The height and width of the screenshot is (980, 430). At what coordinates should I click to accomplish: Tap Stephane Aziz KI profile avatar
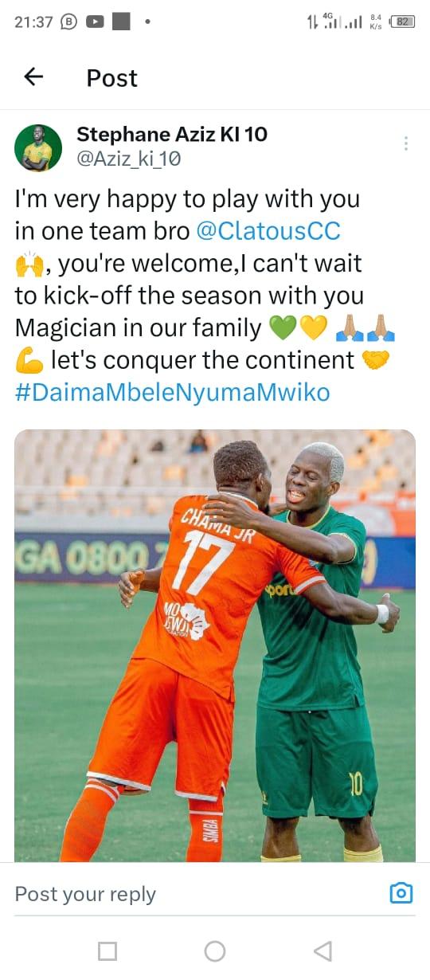point(37,147)
